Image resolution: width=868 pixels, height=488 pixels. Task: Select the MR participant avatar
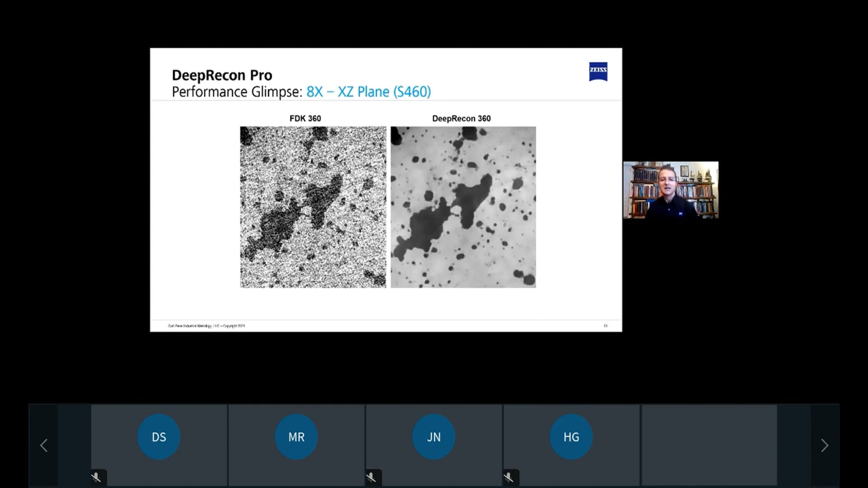click(296, 437)
